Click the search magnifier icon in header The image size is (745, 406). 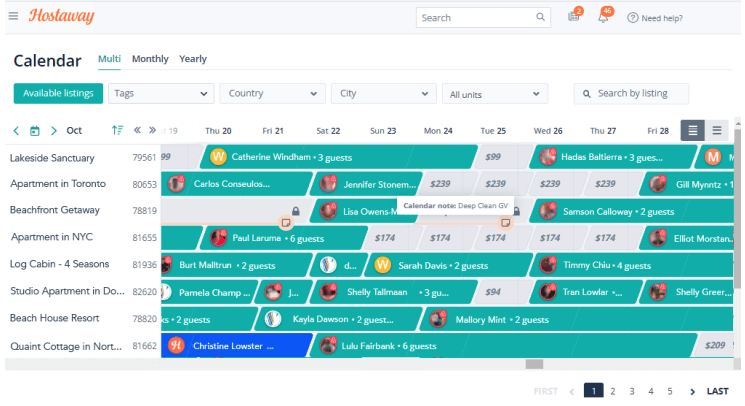click(540, 17)
